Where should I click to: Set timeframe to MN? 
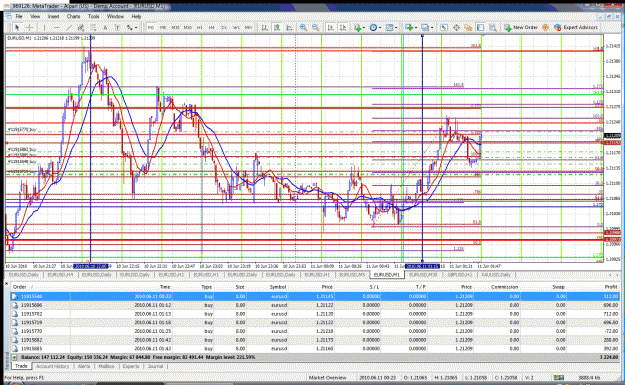pyautogui.click(x=248, y=28)
